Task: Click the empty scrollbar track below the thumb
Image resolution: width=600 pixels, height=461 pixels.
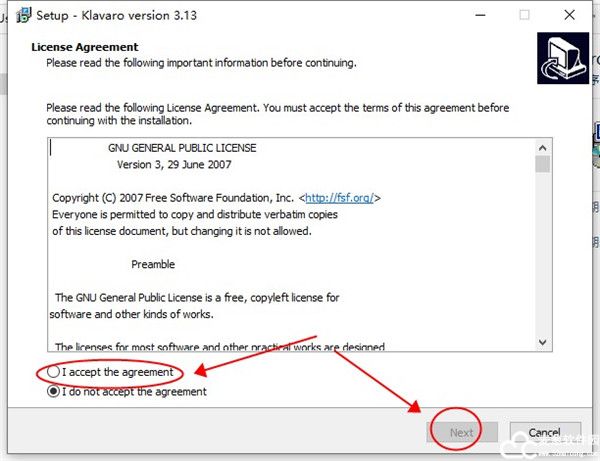Action: coord(542,260)
